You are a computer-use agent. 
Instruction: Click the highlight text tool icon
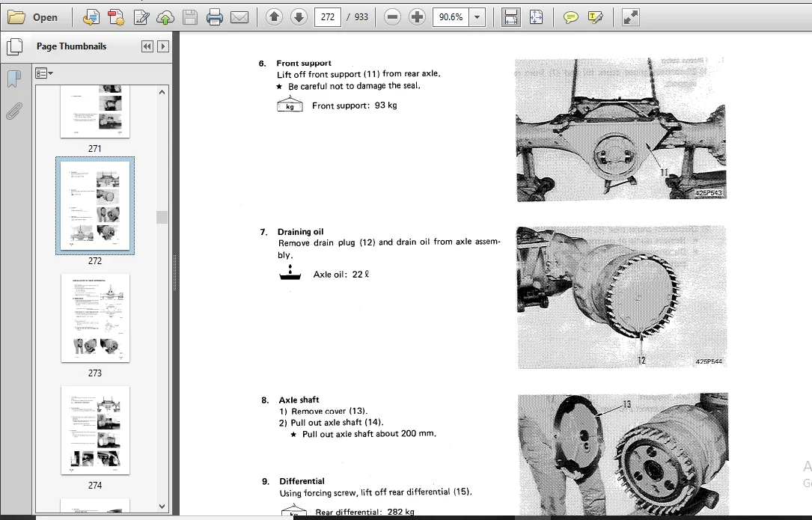596,17
